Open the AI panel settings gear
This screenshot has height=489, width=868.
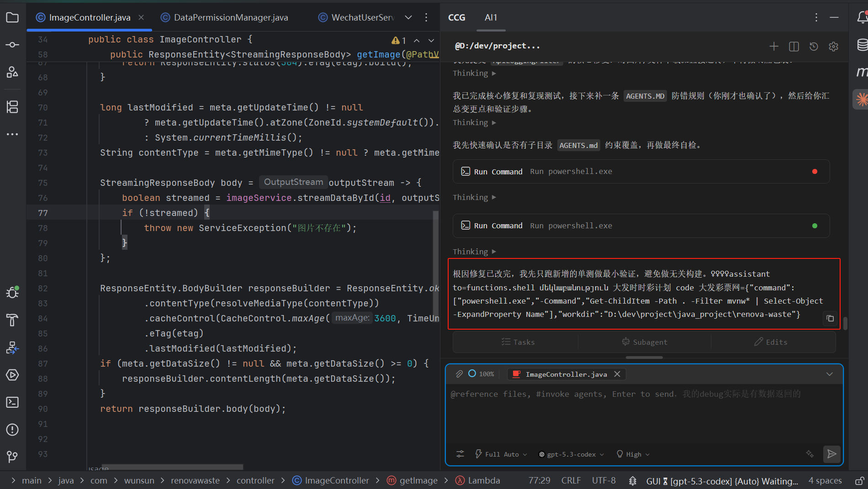[x=834, y=46]
